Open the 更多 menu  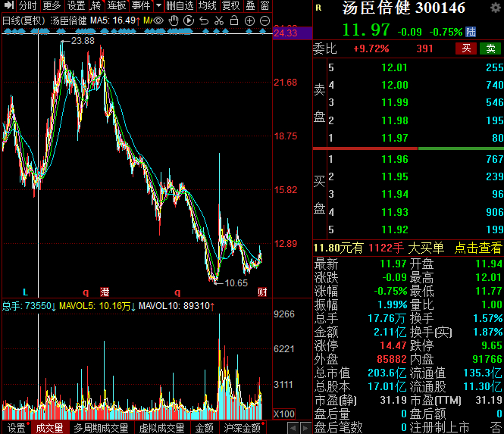coord(52,5)
